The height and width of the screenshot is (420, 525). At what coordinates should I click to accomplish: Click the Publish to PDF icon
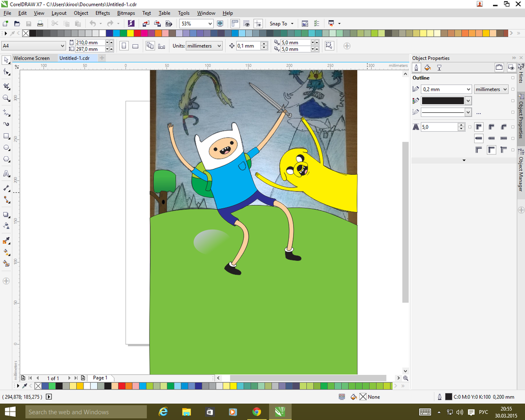pyautogui.click(x=169, y=24)
